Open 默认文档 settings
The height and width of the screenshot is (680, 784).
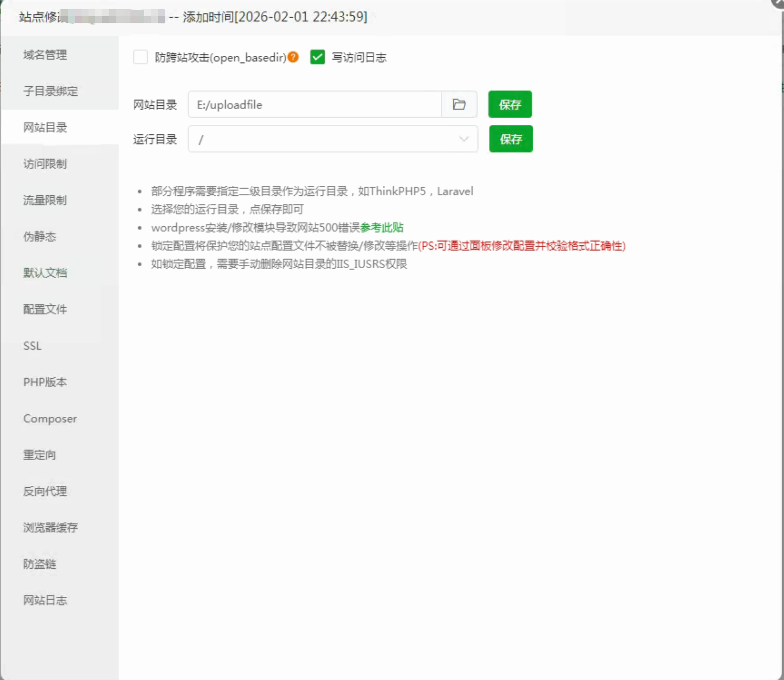45,273
